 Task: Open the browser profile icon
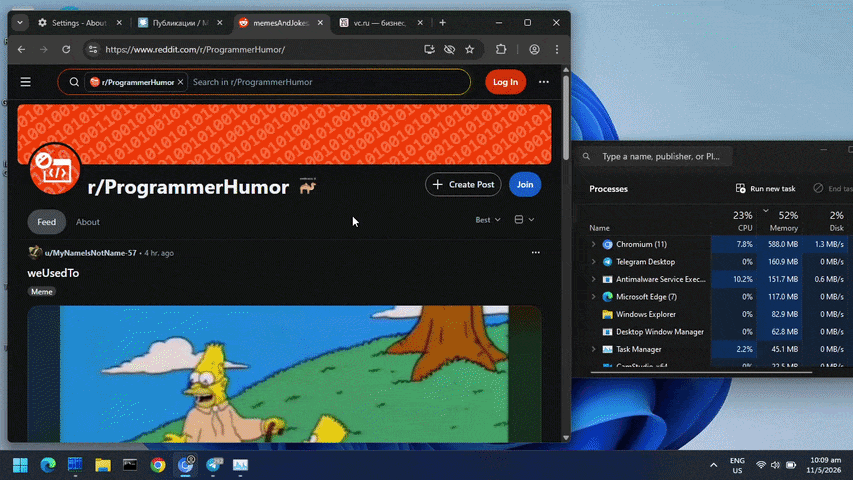point(534,50)
